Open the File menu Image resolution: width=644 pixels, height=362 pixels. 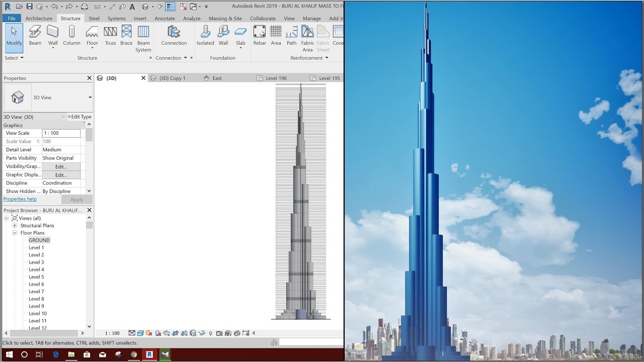coord(11,19)
